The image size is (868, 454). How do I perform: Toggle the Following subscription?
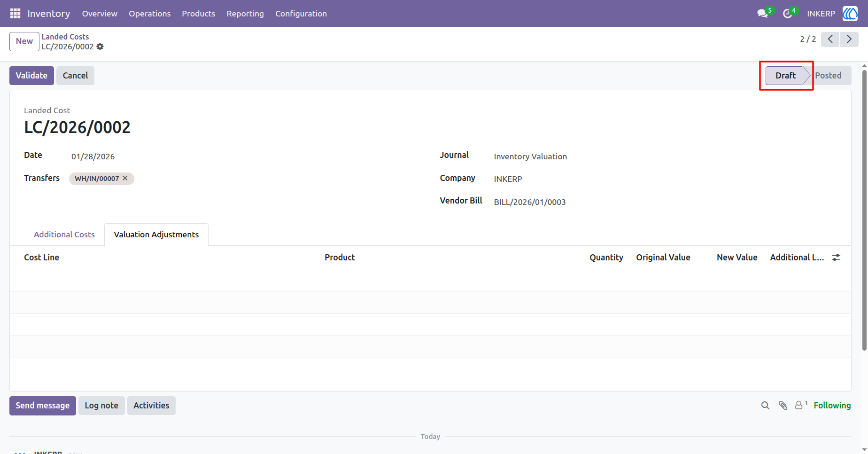832,405
